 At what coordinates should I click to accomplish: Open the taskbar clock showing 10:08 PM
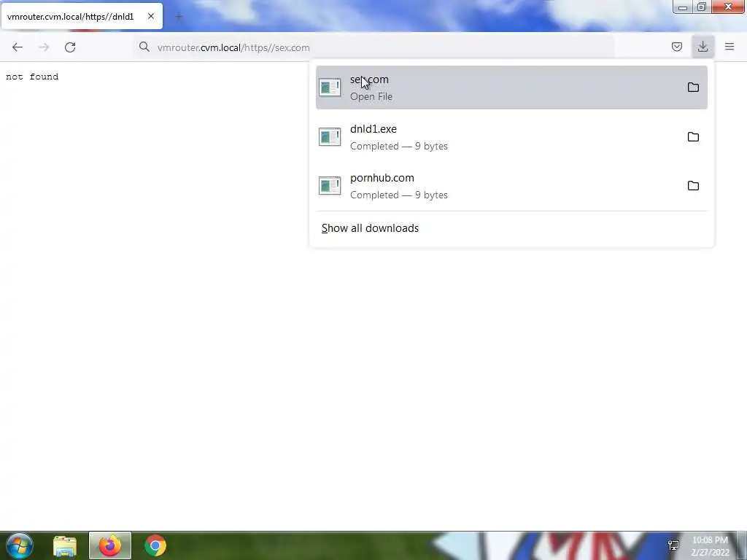coord(710,545)
